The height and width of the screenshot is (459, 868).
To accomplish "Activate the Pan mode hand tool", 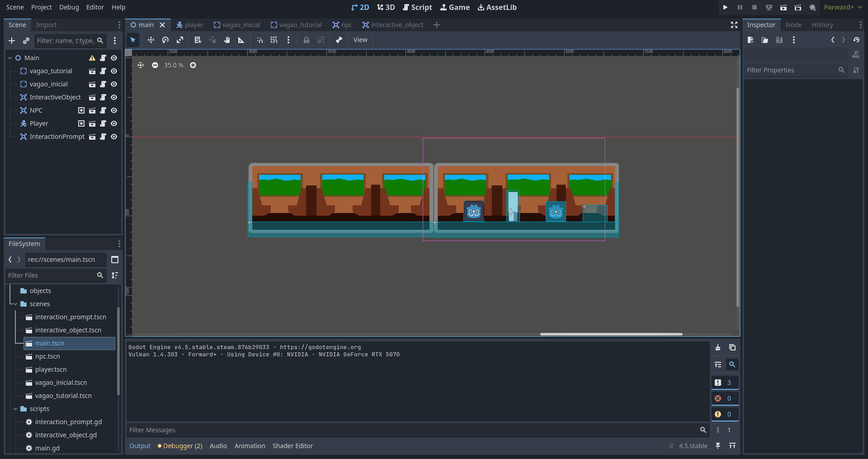I will [x=227, y=40].
